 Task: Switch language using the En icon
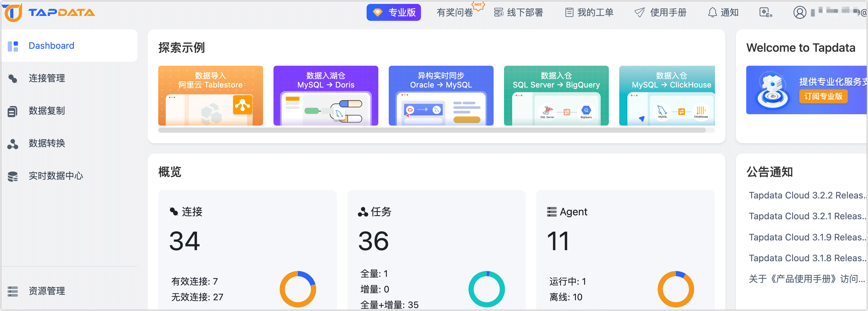click(x=765, y=12)
